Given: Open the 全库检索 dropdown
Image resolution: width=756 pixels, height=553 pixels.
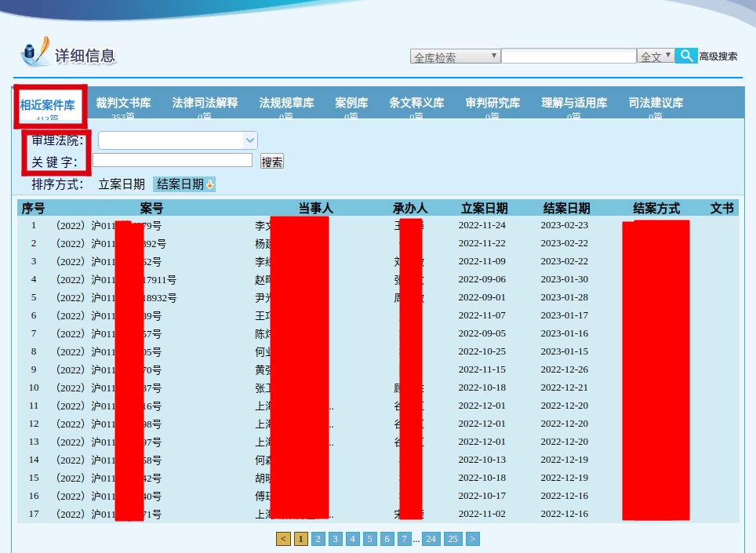Looking at the screenshot, I should [455, 56].
